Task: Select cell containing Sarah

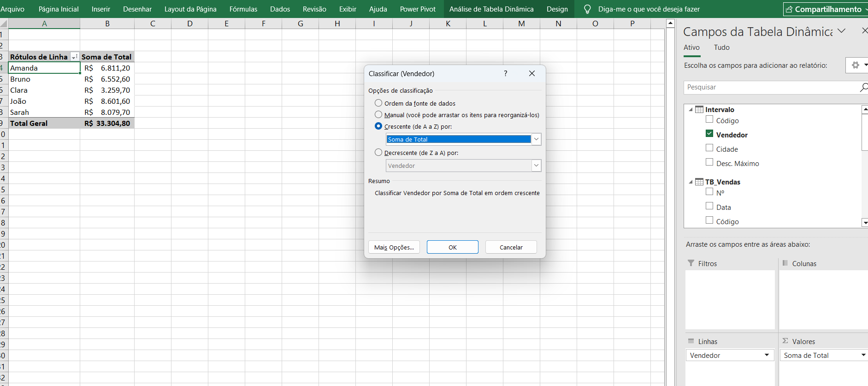Action: click(x=44, y=112)
